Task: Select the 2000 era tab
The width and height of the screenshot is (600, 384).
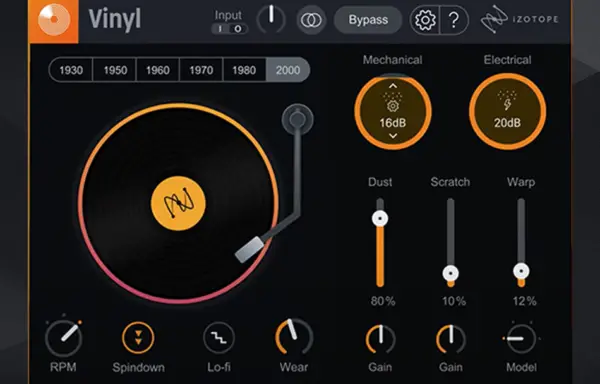Action: click(288, 70)
